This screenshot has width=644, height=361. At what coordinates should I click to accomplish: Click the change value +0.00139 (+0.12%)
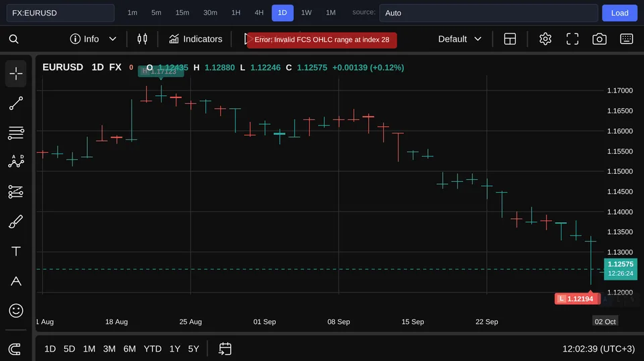tap(368, 67)
